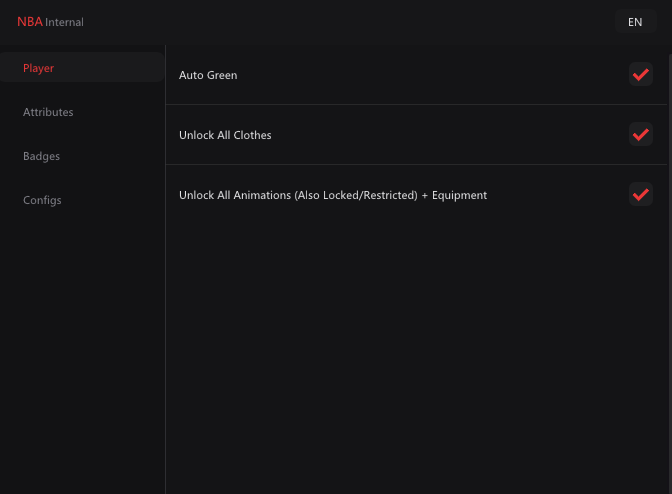Click the sidebar's vertical separator line
672x494 pixels.
165,270
